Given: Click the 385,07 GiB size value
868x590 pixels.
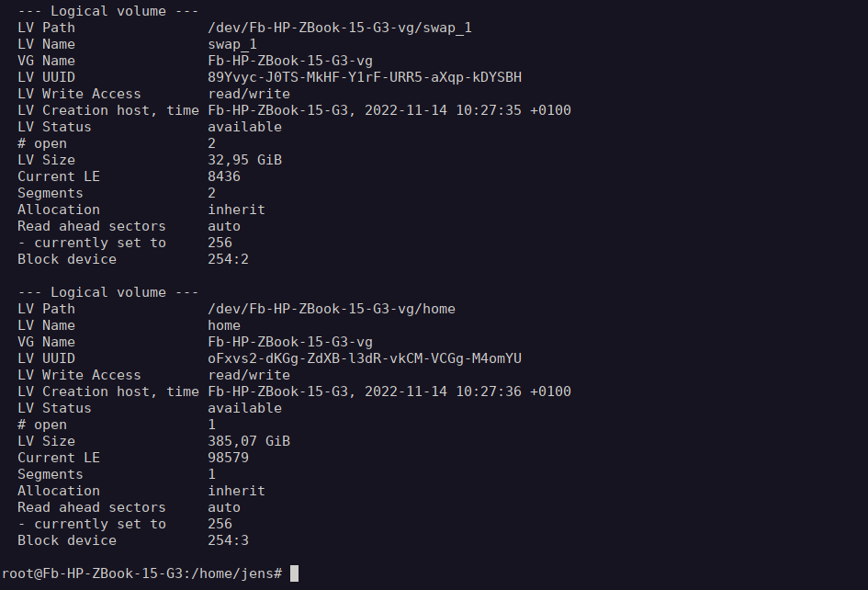Looking at the screenshot, I should click(x=249, y=441).
